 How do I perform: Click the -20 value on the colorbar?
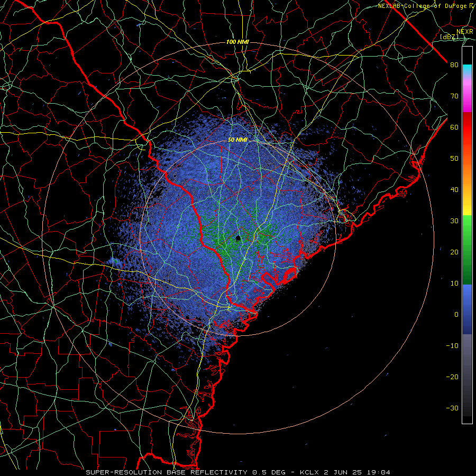(452, 377)
